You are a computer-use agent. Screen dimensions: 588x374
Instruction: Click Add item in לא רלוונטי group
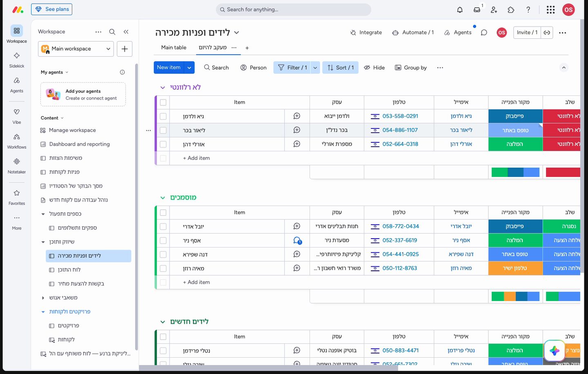coord(196,158)
